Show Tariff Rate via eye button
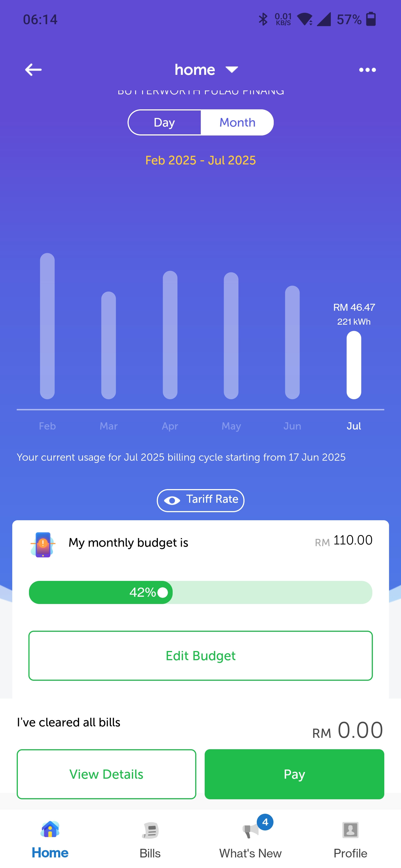 pos(201,500)
